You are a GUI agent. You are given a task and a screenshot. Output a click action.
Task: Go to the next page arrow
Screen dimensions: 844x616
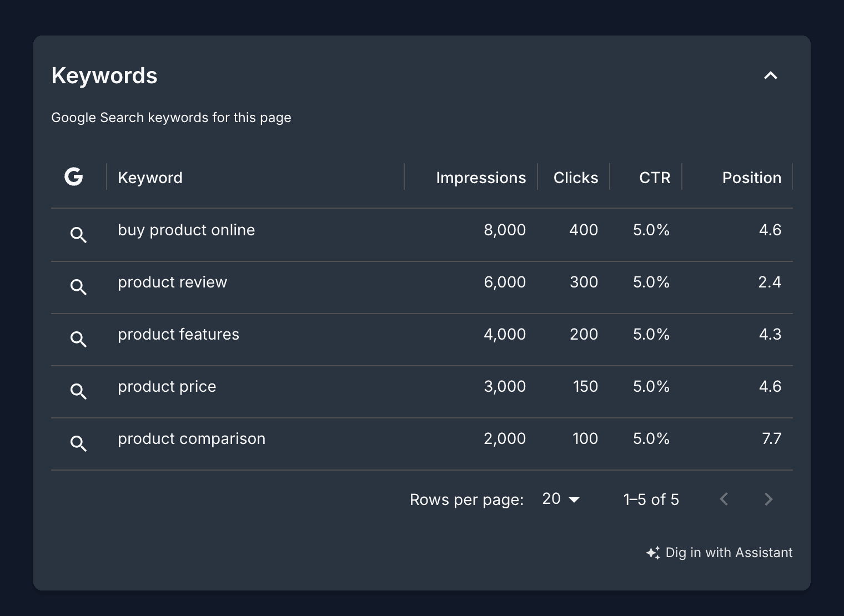pos(768,499)
